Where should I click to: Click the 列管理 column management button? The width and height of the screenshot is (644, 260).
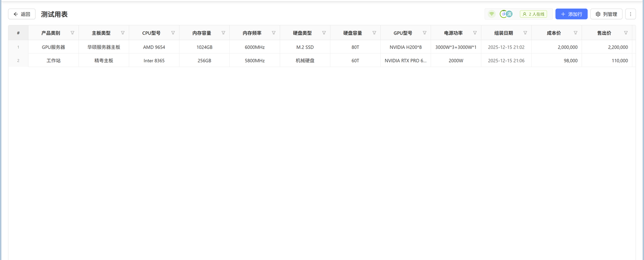[x=606, y=14]
